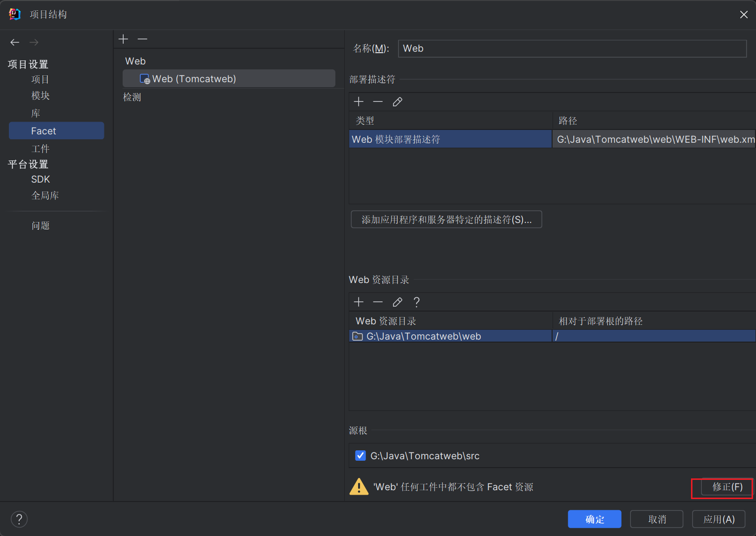Open help for Web resource directories
756x536 pixels.
tap(417, 302)
